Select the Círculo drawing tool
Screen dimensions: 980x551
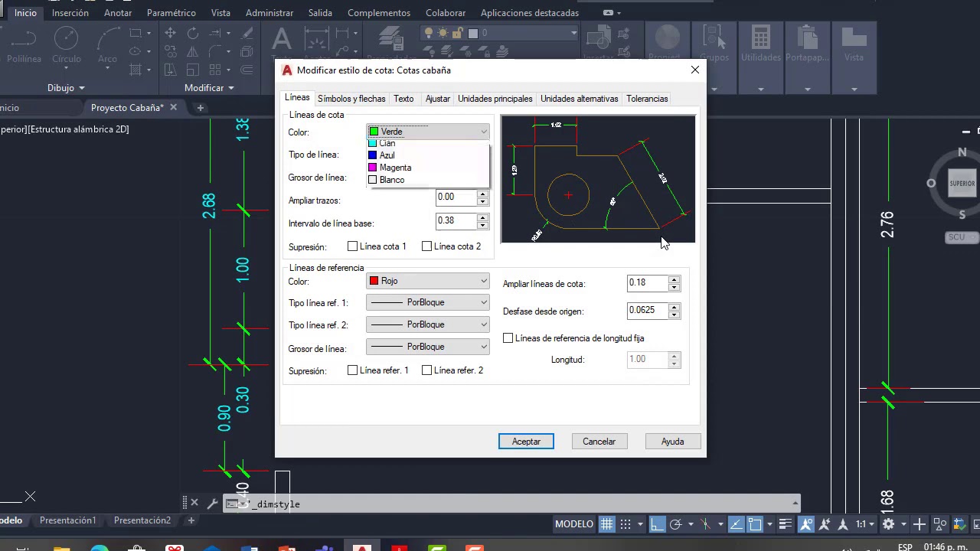point(67,46)
